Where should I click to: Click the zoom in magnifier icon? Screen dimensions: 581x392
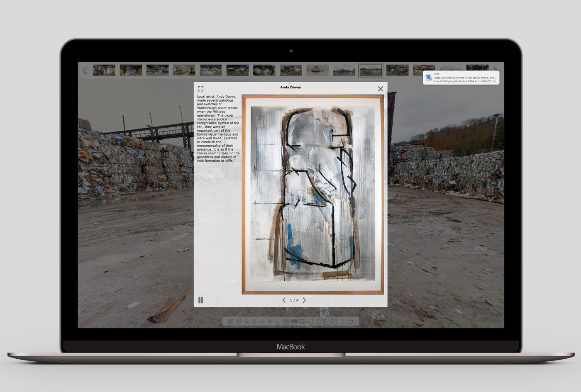pos(231,321)
